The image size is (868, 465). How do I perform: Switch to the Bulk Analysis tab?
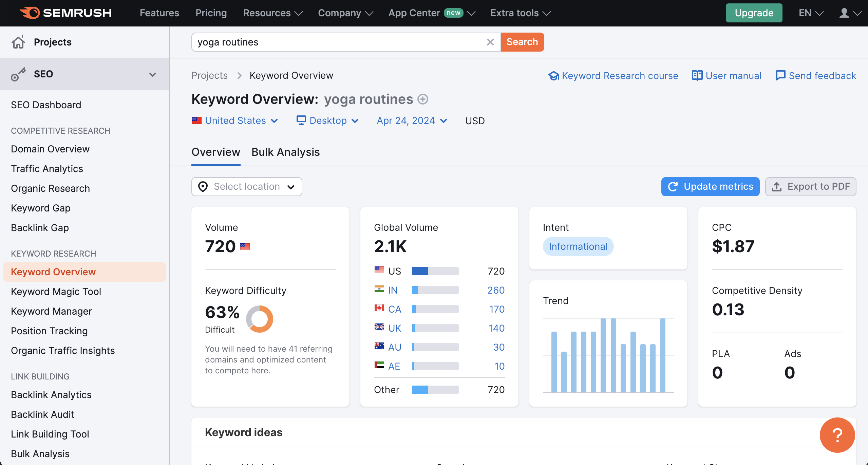(285, 152)
